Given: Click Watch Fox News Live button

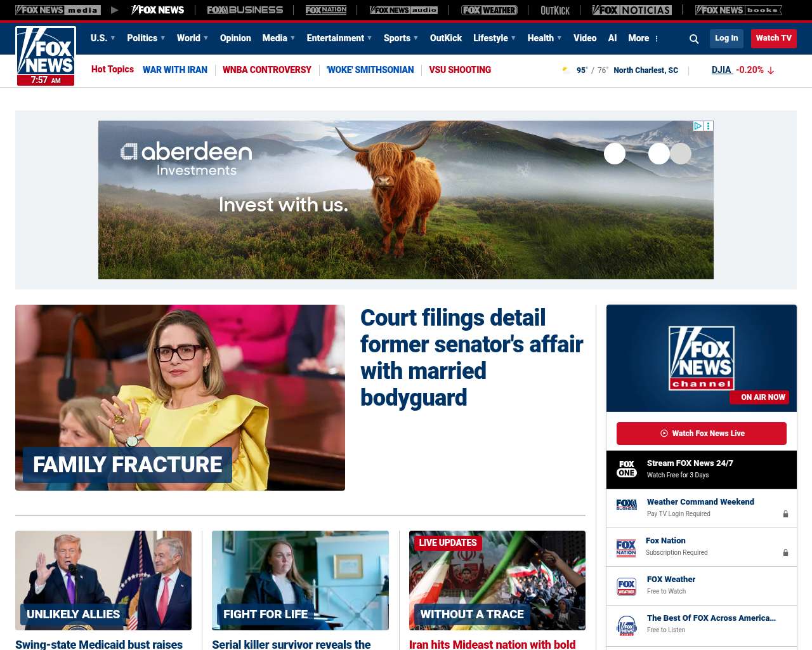Looking at the screenshot, I should click(x=702, y=434).
